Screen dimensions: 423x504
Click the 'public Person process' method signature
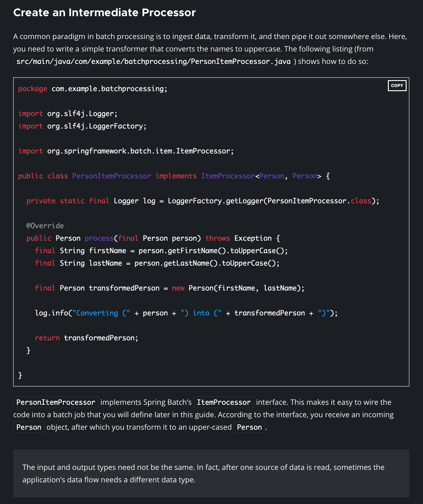click(x=153, y=238)
